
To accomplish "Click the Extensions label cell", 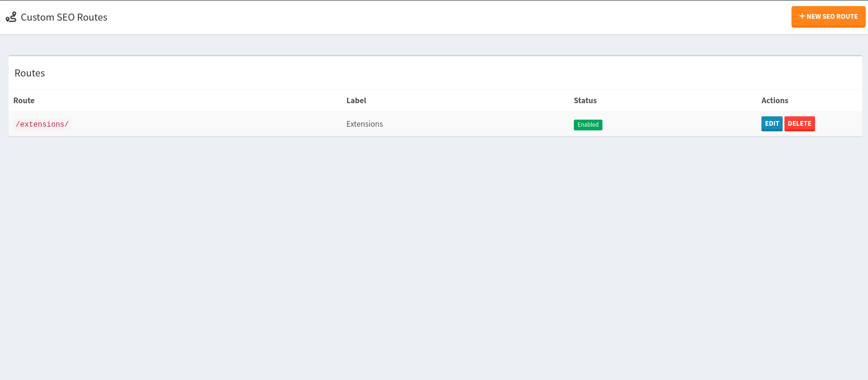I will [365, 124].
